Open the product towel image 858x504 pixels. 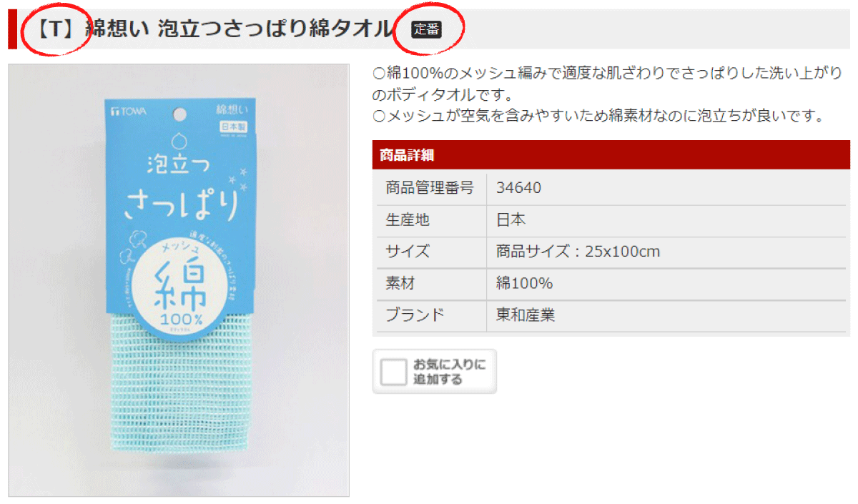coord(179,280)
